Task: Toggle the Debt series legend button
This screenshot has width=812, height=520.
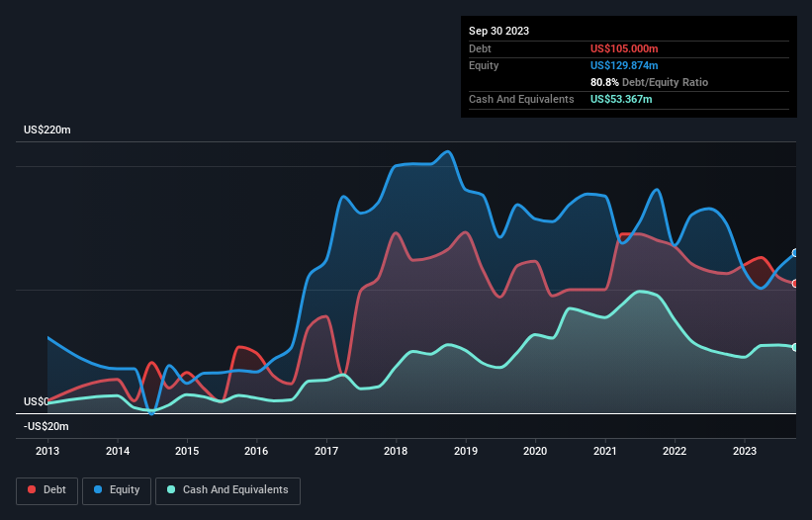Action: tap(47, 490)
